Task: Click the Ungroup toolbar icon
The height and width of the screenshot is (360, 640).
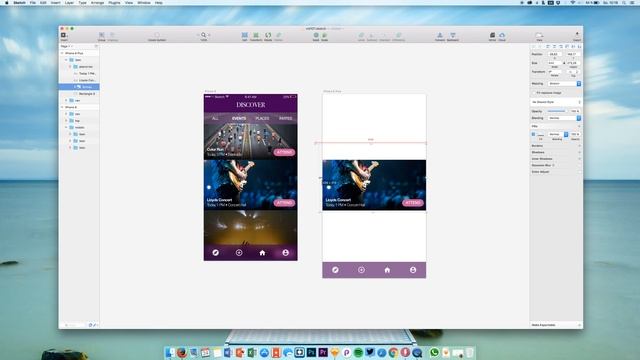Action: click(113, 36)
